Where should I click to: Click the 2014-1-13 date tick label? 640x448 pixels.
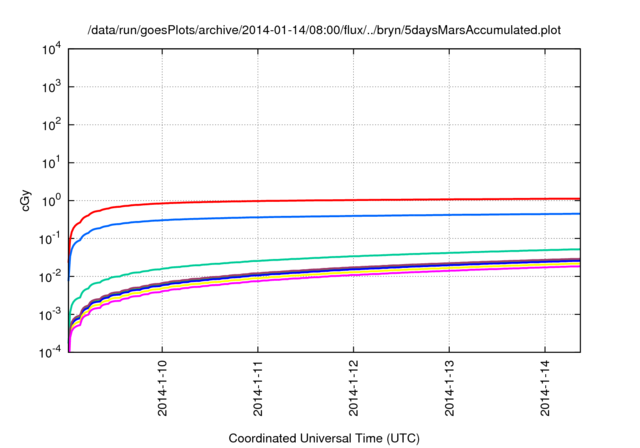pyautogui.click(x=449, y=388)
